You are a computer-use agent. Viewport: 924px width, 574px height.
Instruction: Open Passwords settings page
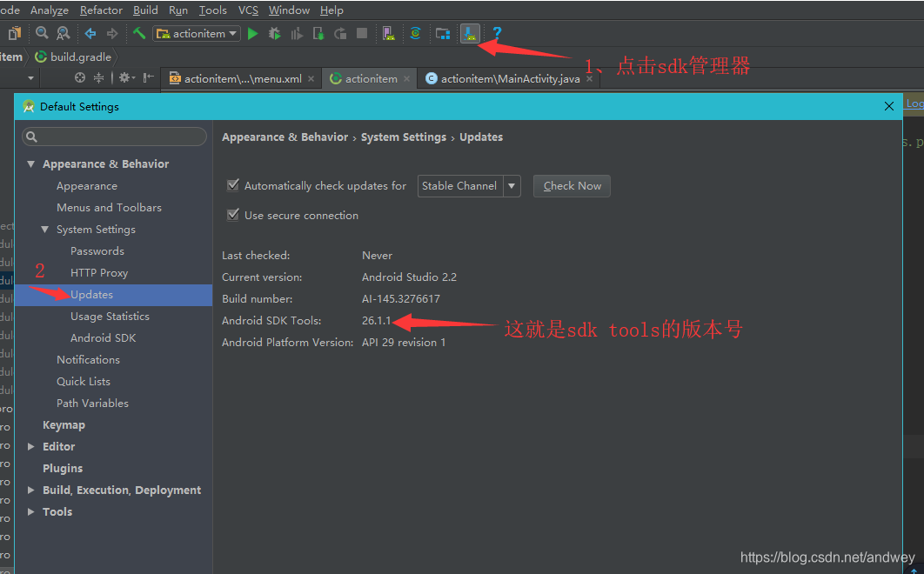(x=97, y=251)
